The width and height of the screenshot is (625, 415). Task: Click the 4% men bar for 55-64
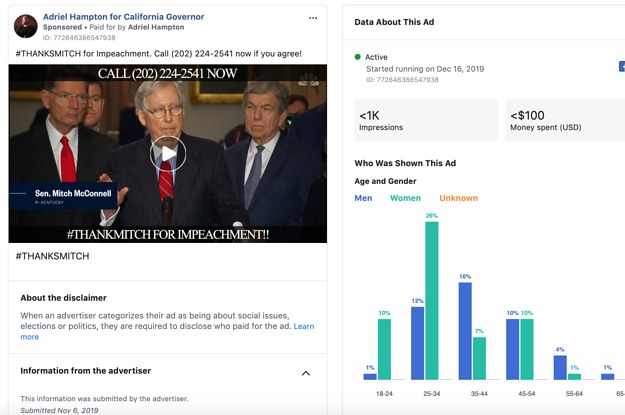pyautogui.click(x=560, y=366)
